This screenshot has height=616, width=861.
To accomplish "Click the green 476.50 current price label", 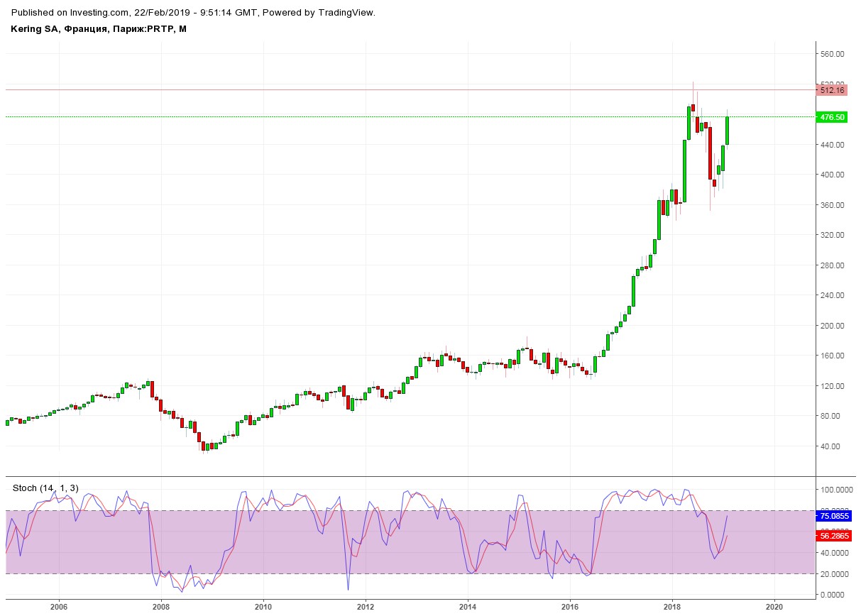I will pyautogui.click(x=832, y=117).
